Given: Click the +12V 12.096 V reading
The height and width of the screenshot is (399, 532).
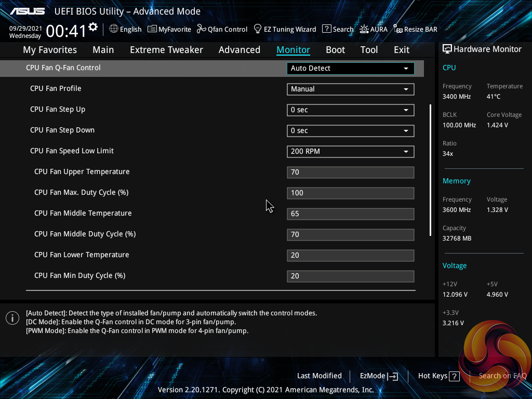Looking at the screenshot, I should (455, 295).
